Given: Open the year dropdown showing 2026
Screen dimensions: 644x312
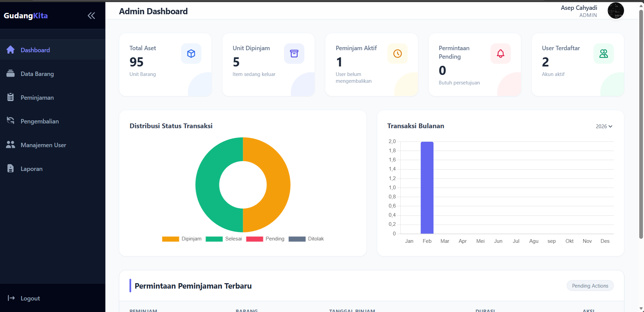Looking at the screenshot, I should coord(604,126).
